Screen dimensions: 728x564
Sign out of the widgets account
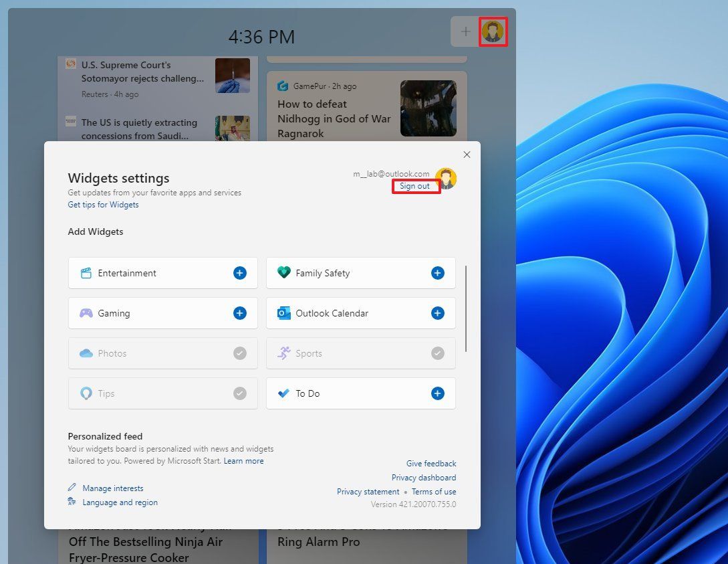414,186
